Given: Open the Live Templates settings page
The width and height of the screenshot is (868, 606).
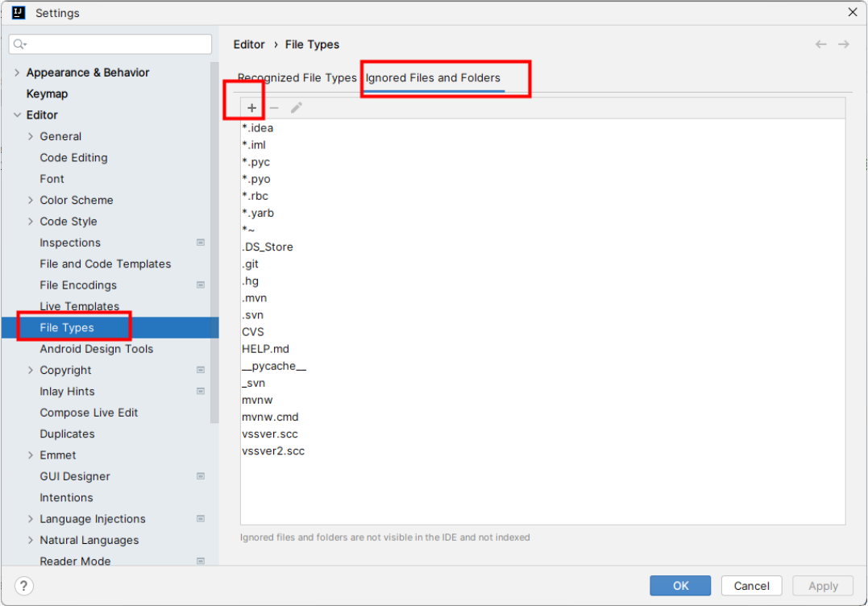Looking at the screenshot, I should point(79,306).
